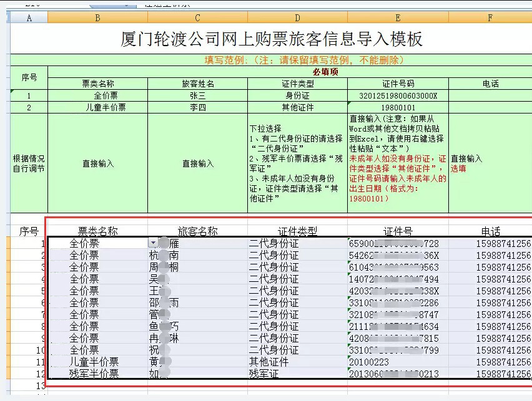
Task: Select the example birth date cell 19800101
Action: click(398, 107)
